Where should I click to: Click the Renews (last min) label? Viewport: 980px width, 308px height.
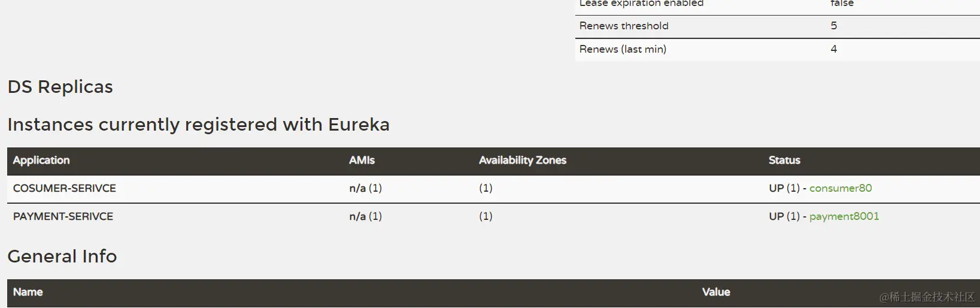pyautogui.click(x=623, y=49)
